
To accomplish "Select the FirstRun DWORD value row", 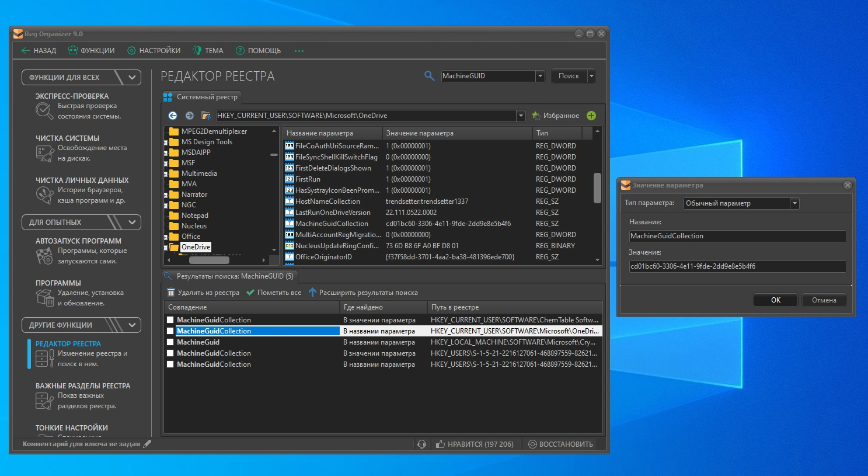I will 438,179.
